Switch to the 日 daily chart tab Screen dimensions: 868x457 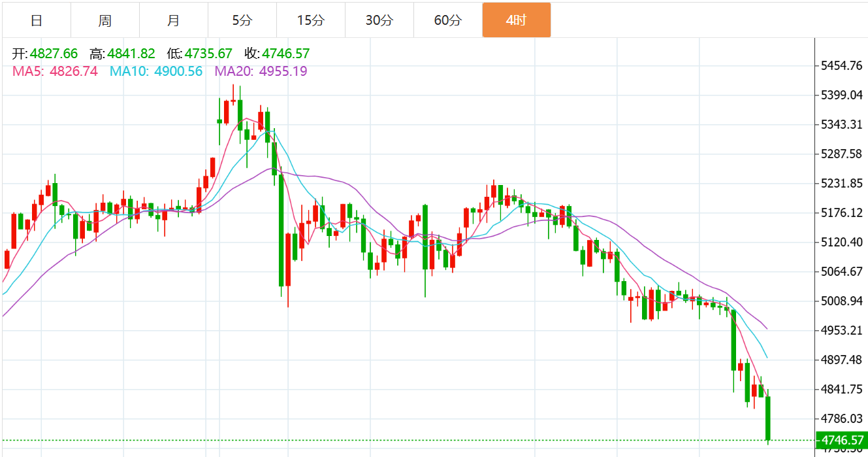click(x=37, y=20)
